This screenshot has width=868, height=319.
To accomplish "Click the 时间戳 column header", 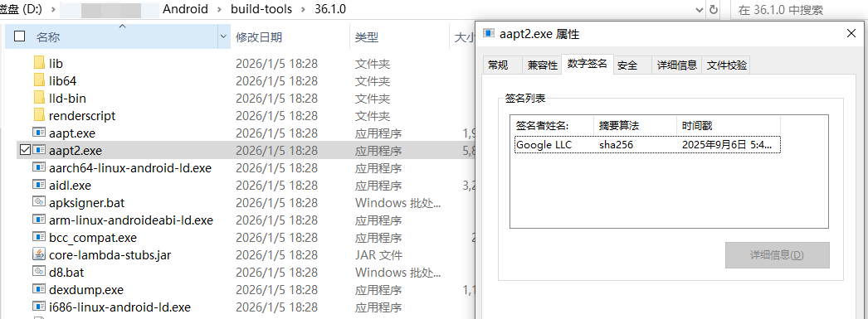I will [729, 126].
